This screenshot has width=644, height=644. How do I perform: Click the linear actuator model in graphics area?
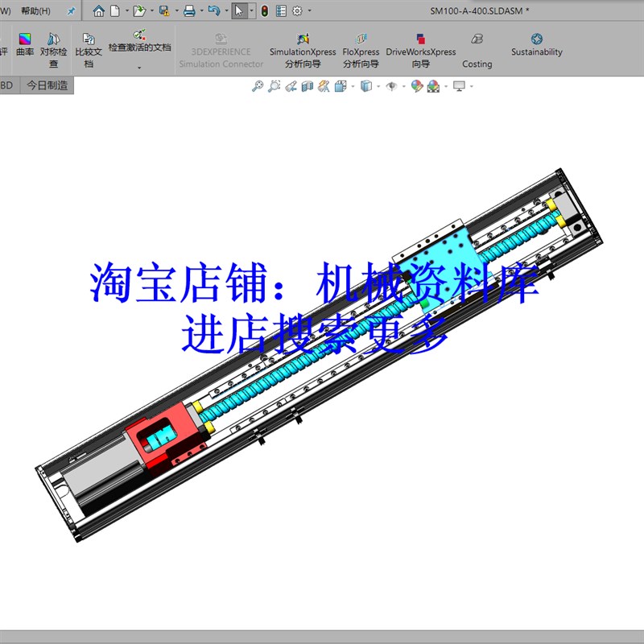322,362
